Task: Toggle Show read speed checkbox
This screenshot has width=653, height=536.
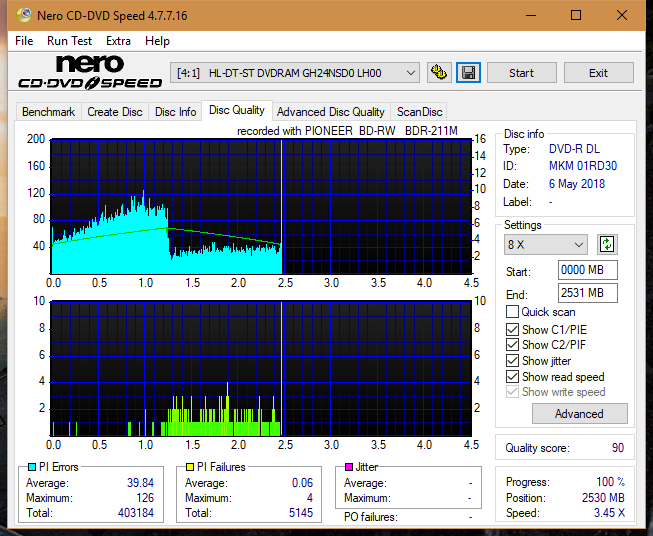Action: click(512, 376)
